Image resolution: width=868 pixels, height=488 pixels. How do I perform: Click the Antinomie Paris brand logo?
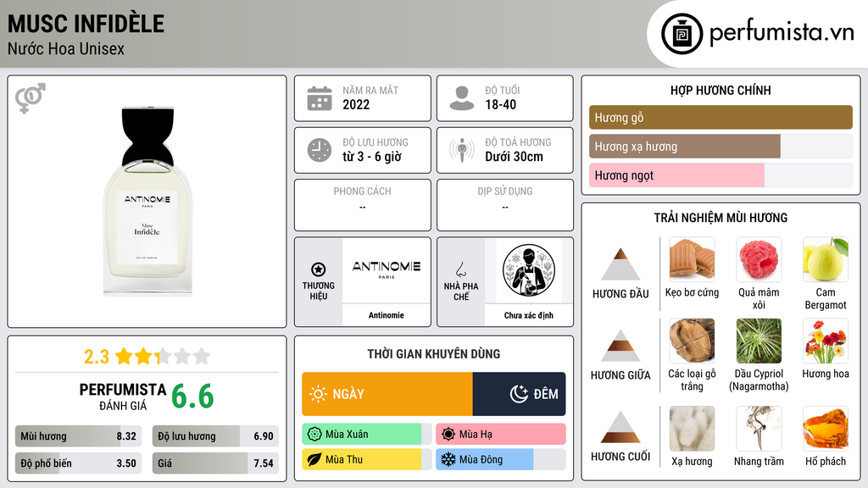click(x=387, y=269)
